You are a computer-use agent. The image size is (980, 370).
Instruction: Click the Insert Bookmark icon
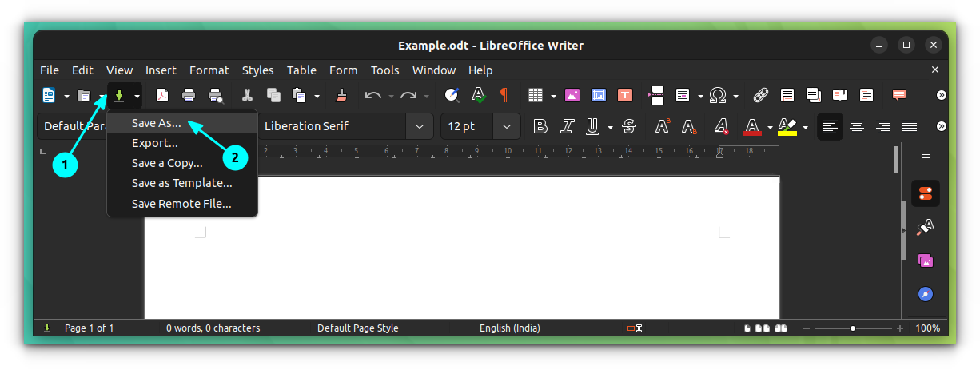tap(839, 95)
